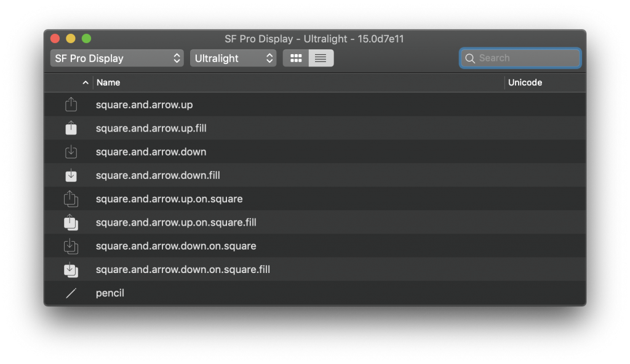
Task: Click the square.and.arrow.up.fill glyph icon
Action: pyautogui.click(x=71, y=128)
